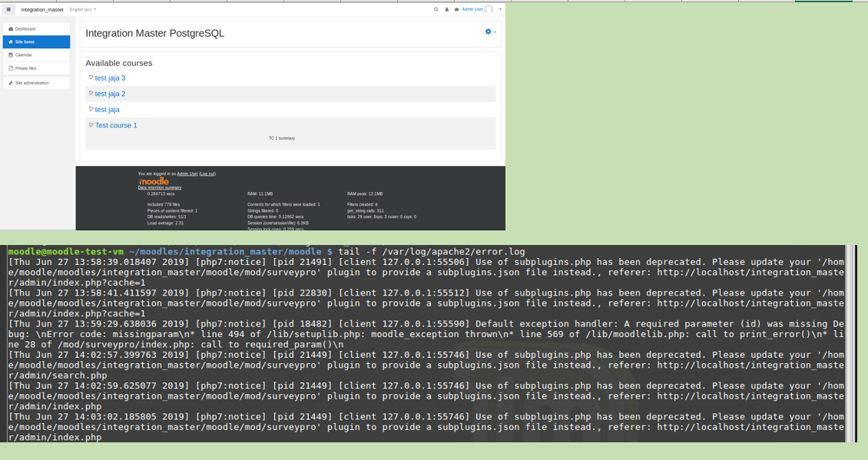868x460 pixels.
Task: Click the TC 1 summary text
Action: tap(282, 138)
